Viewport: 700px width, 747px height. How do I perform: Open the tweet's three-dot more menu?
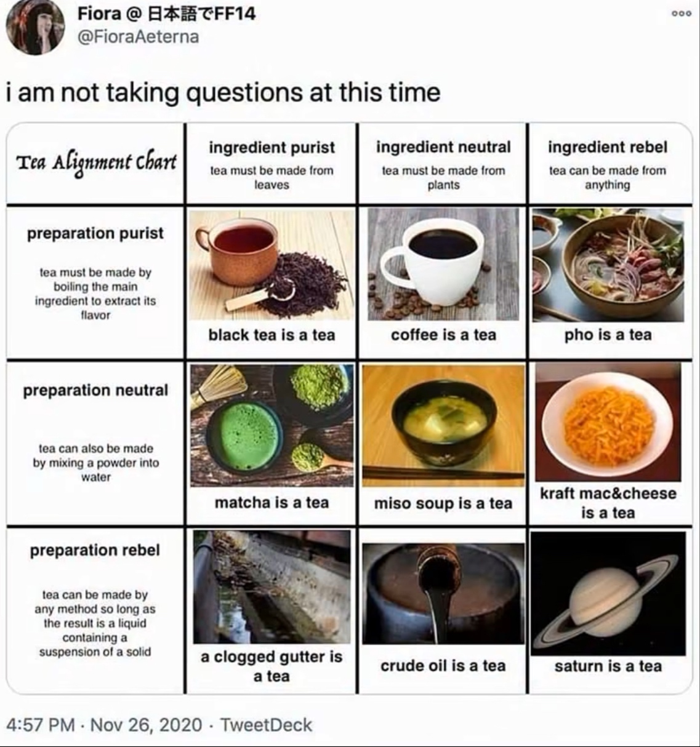point(682,14)
